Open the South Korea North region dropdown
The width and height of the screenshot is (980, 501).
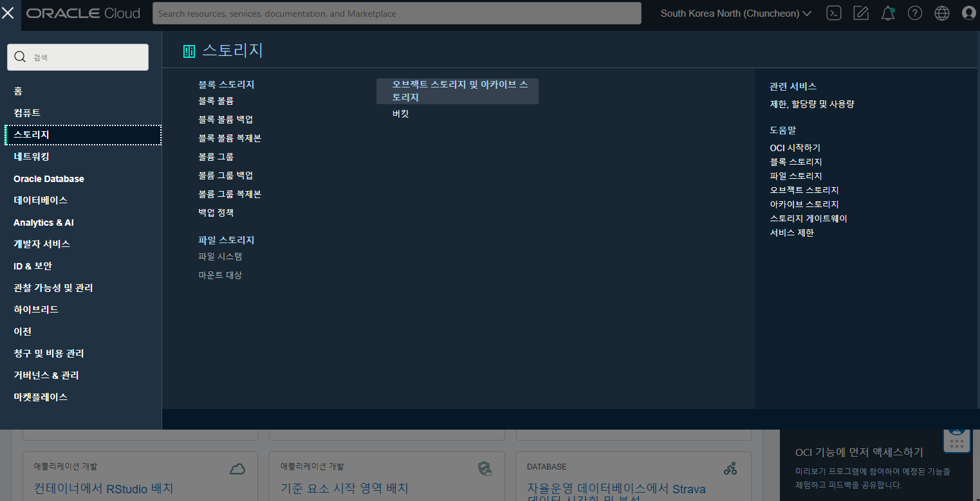point(736,13)
